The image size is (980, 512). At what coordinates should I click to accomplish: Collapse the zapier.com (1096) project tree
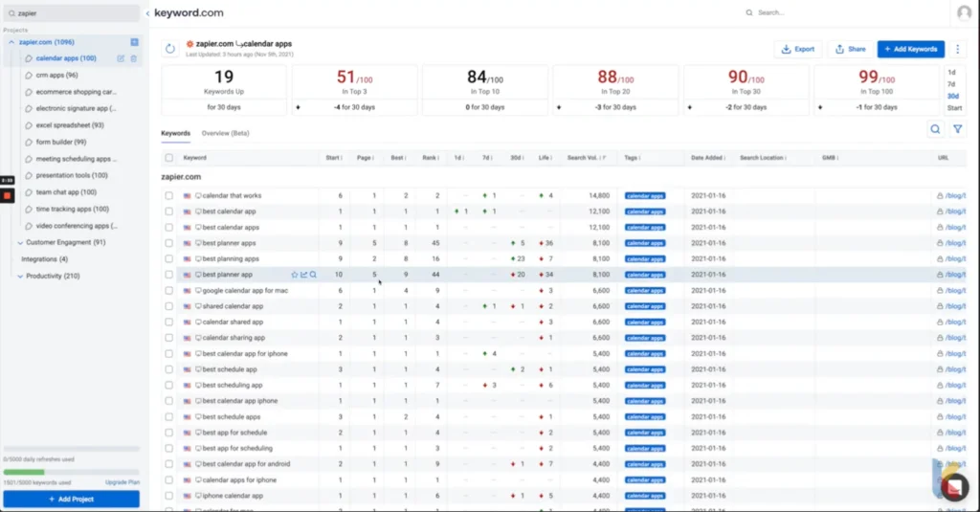[11, 42]
